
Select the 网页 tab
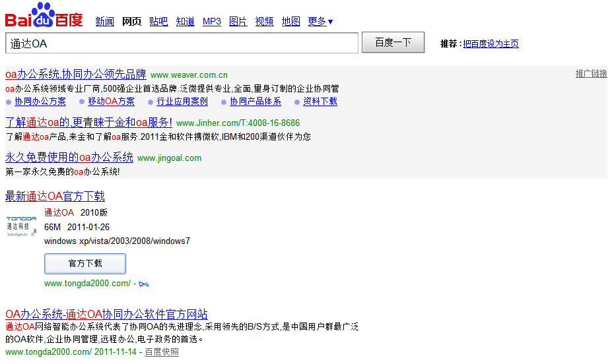(x=131, y=21)
